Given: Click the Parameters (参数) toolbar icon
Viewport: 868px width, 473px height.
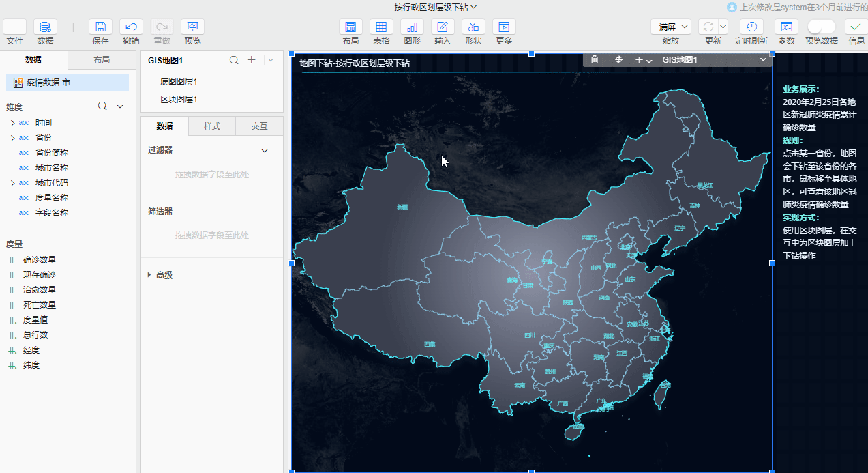Looking at the screenshot, I should (786, 27).
